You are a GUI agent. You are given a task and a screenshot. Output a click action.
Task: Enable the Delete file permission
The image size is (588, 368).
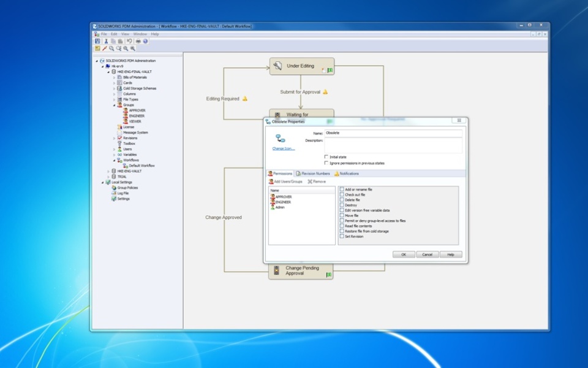point(342,200)
